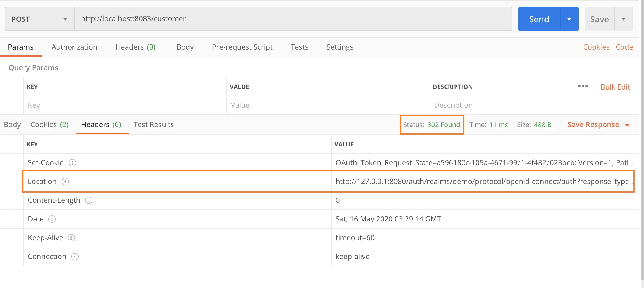644x288 pixels.
Task: Open Bulk Edit for query params
Action: [615, 87]
